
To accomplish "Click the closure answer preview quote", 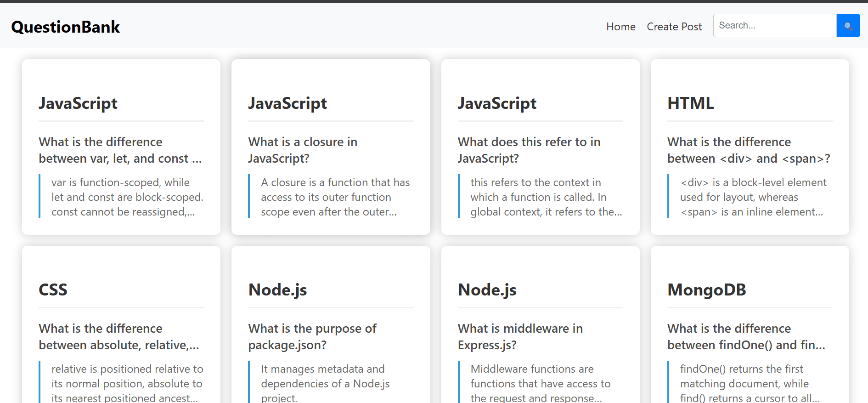I will 331,197.
